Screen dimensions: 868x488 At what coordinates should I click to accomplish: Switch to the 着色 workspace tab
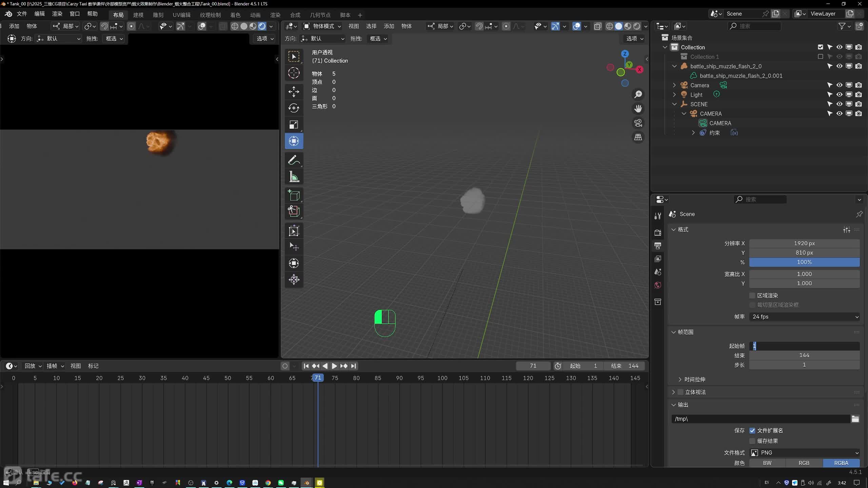click(x=235, y=15)
